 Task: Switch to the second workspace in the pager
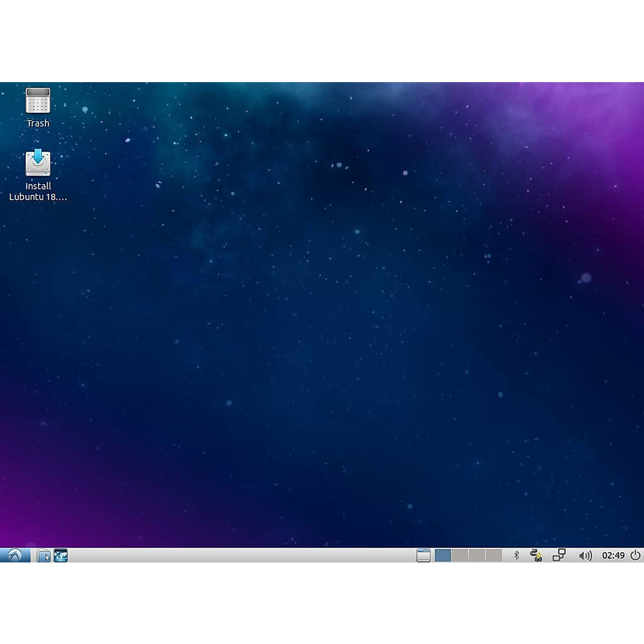click(460, 555)
